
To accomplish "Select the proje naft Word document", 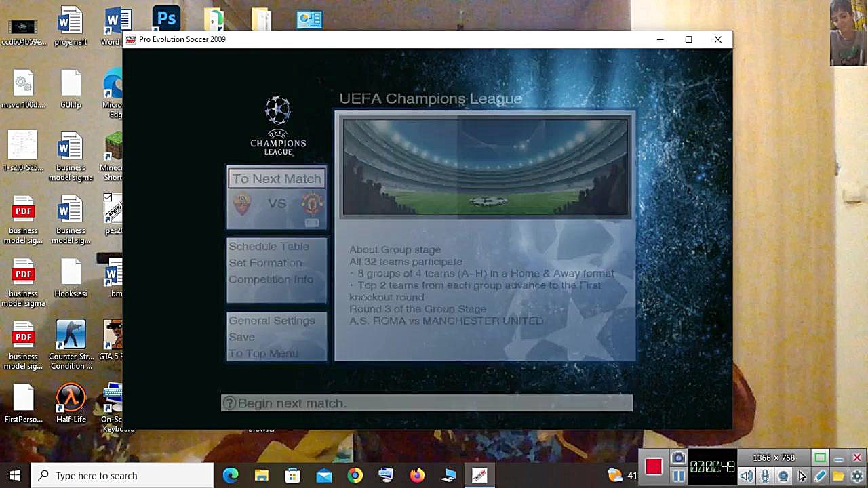I will click(71, 26).
